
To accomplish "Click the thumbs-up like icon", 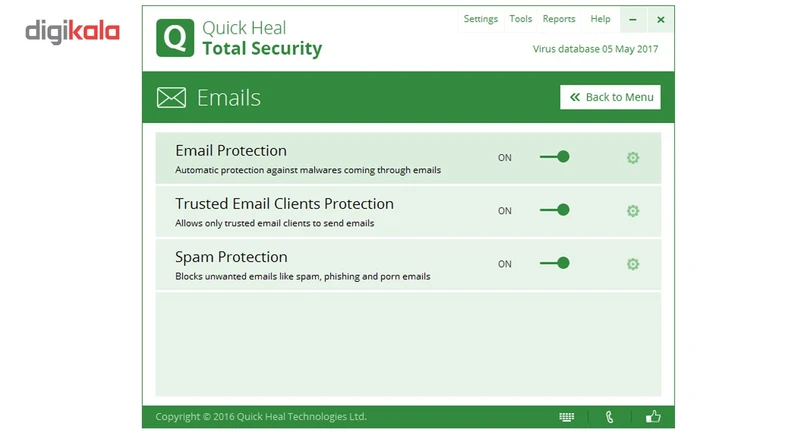I will pyautogui.click(x=653, y=417).
